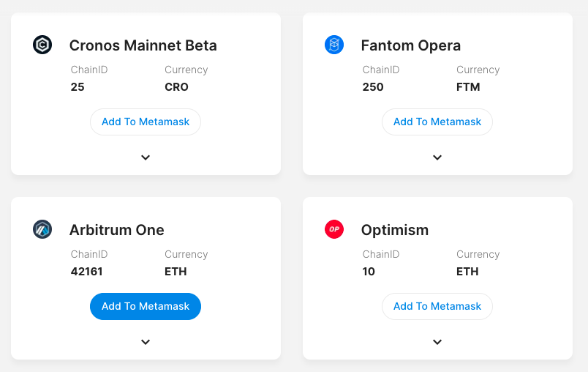The width and height of the screenshot is (588, 372).
Task: Click the FTM currency label
Action: (x=468, y=86)
